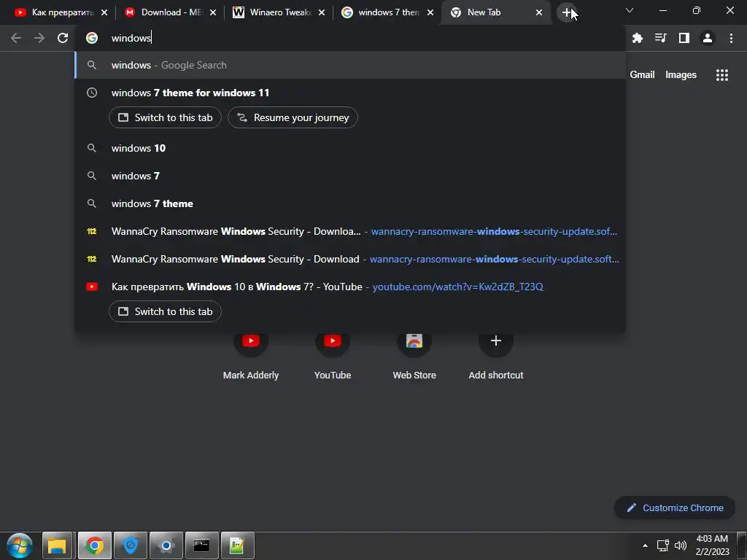Open the clock showing 4:03 AM
747x560 pixels.
(x=712, y=545)
